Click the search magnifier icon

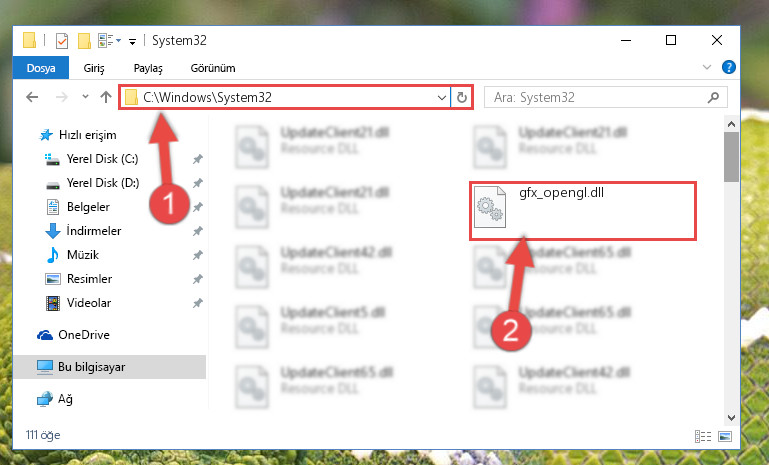[714, 97]
